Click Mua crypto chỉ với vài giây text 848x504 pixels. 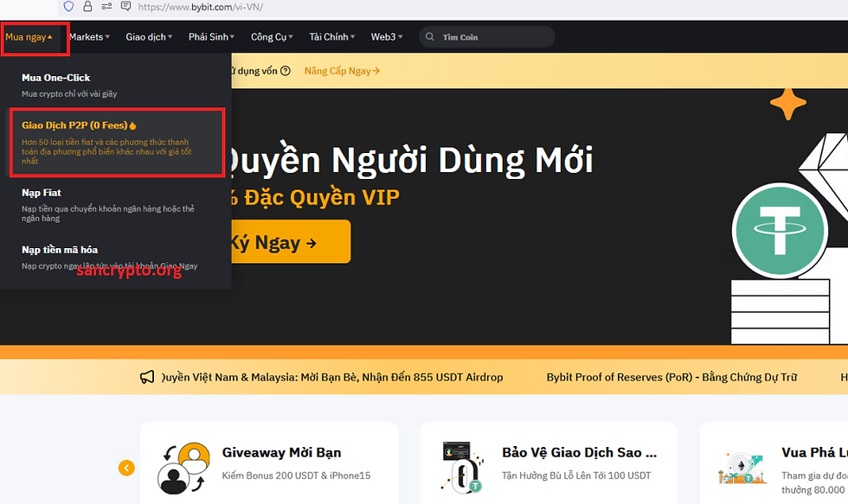(69, 94)
